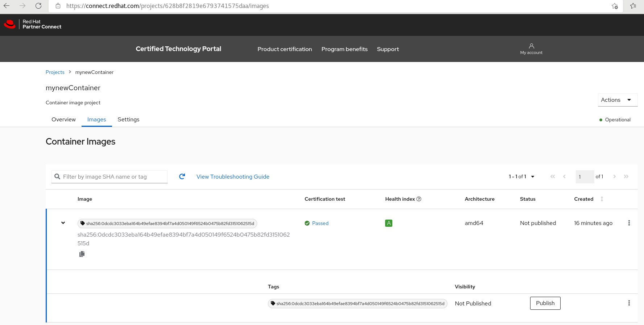
Task: Copy image SHA with clipboard icon
Action: (82, 254)
